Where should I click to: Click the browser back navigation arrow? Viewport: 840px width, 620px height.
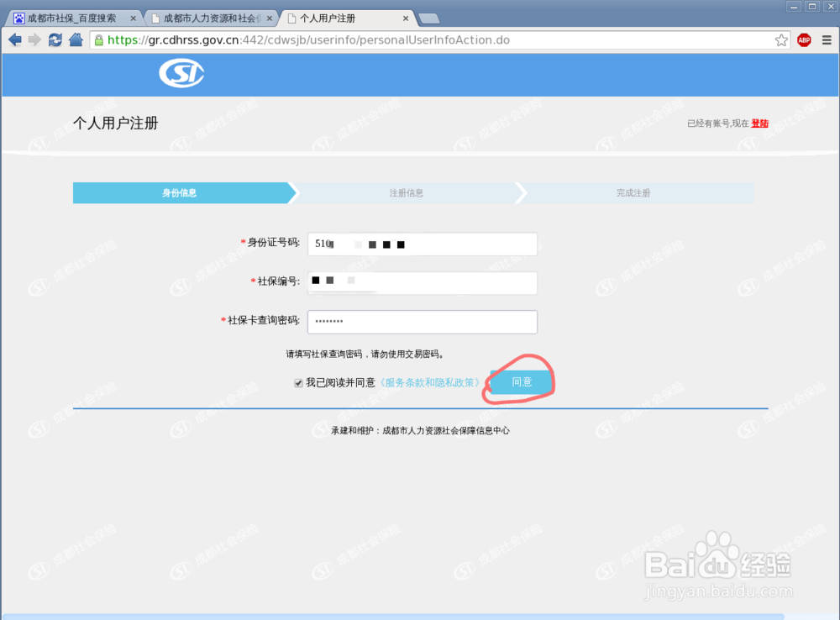(14, 39)
